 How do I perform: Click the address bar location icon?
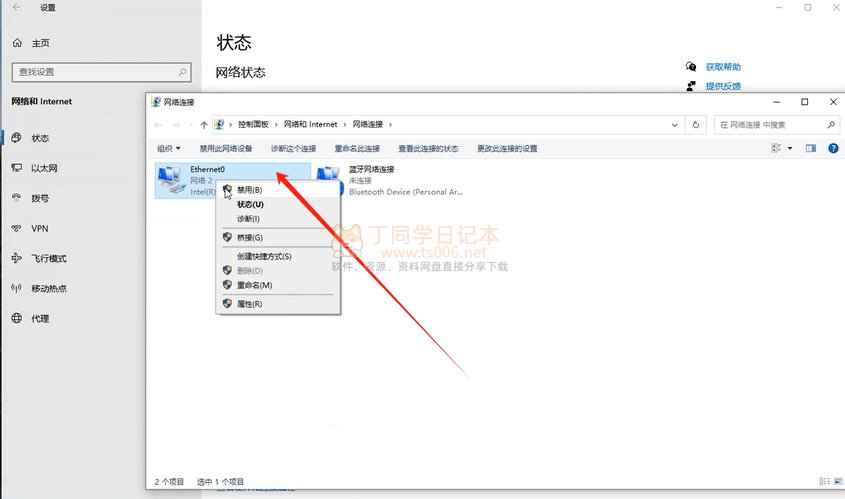coord(219,124)
